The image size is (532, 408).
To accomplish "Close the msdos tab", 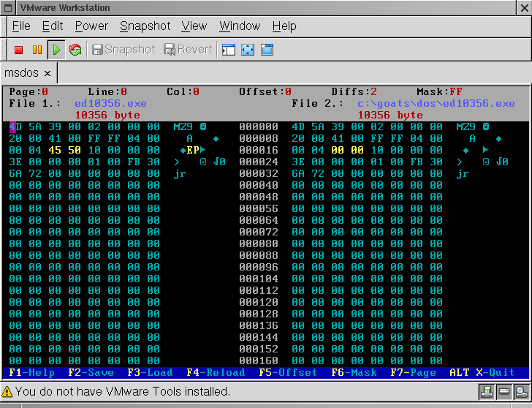I will tap(47, 73).
